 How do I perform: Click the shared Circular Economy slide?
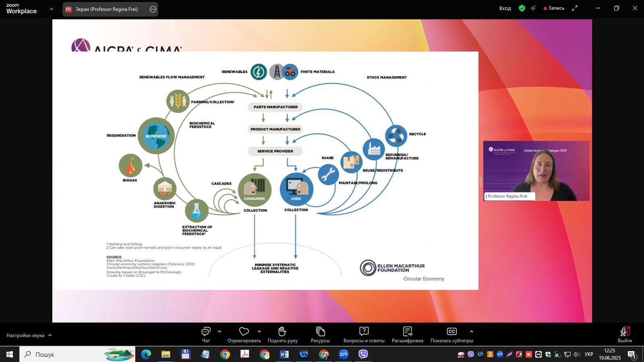click(266, 171)
